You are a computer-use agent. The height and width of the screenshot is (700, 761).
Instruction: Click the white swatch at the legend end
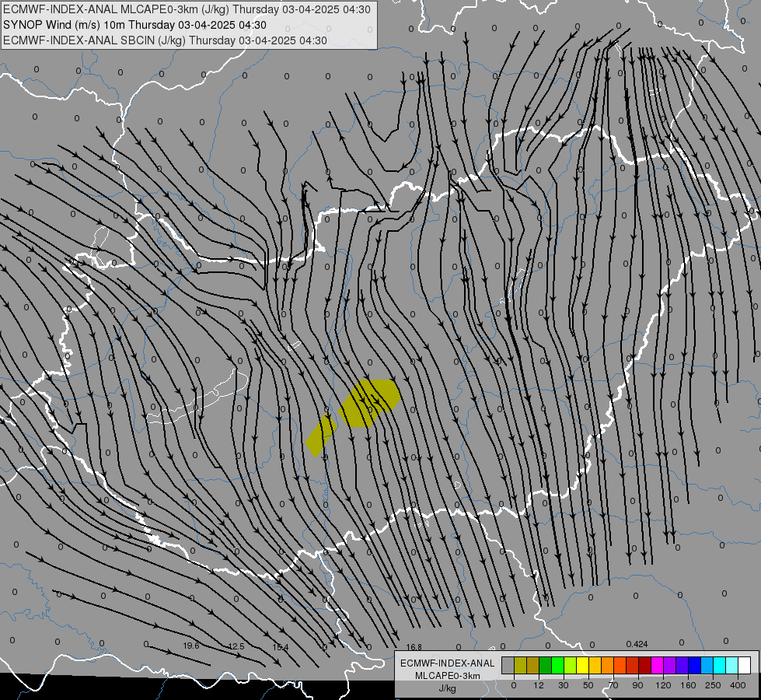point(745,665)
